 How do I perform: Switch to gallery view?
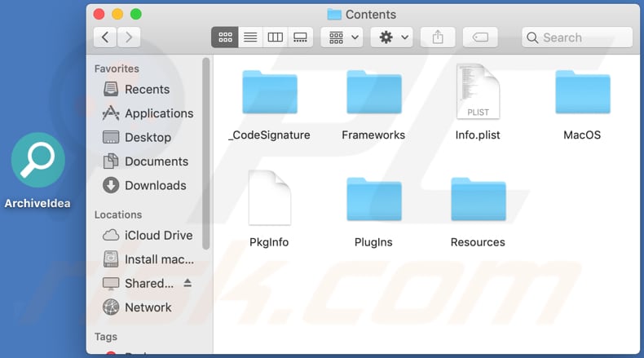click(300, 38)
